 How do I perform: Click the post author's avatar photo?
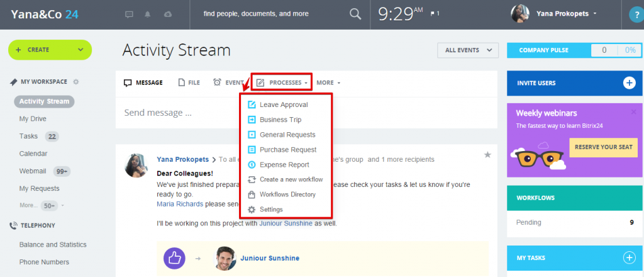point(136,165)
